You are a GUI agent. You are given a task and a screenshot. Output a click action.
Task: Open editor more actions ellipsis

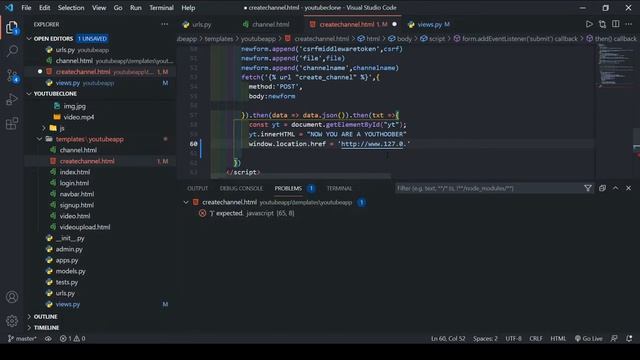629,24
